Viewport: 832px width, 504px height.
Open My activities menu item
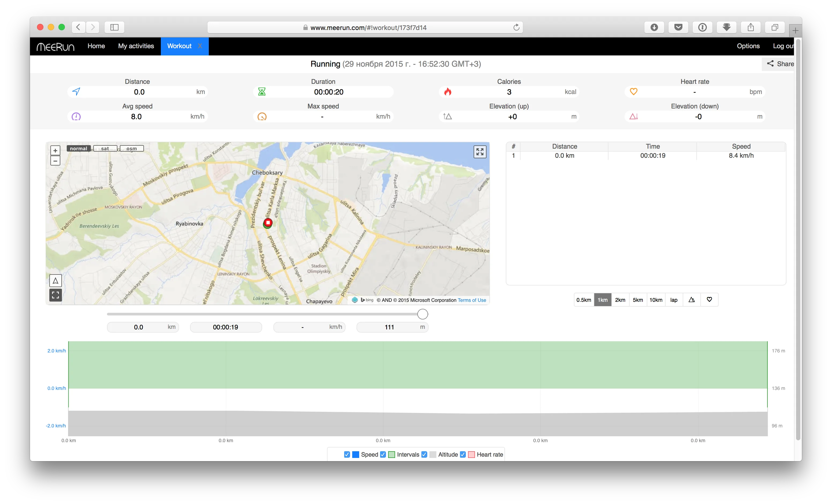tap(136, 46)
